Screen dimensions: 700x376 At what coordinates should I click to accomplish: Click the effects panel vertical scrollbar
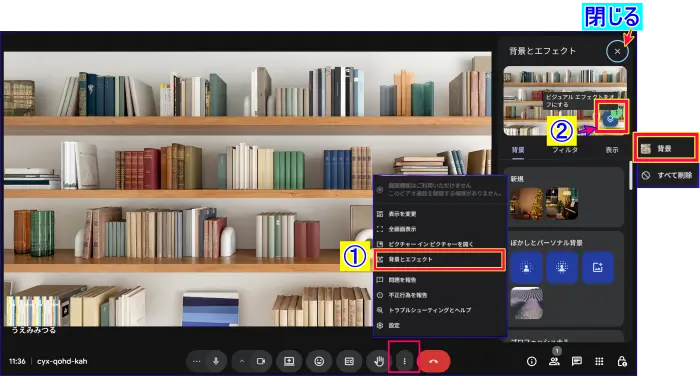[631, 176]
